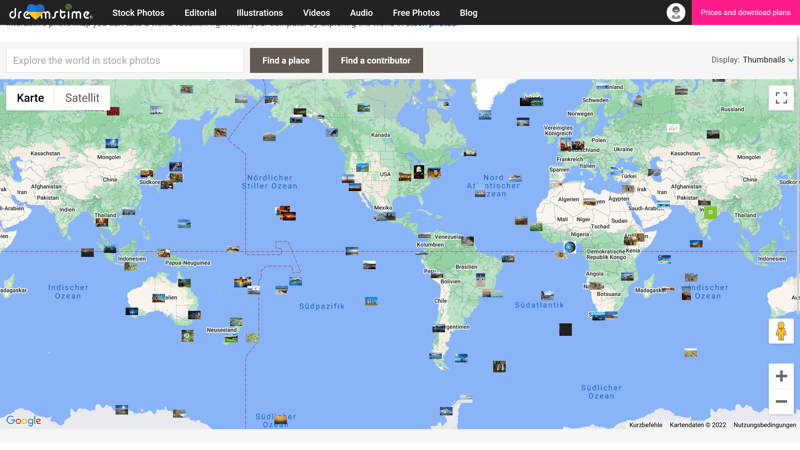Open Videos menu
The height and width of the screenshot is (450, 800).
316,13
